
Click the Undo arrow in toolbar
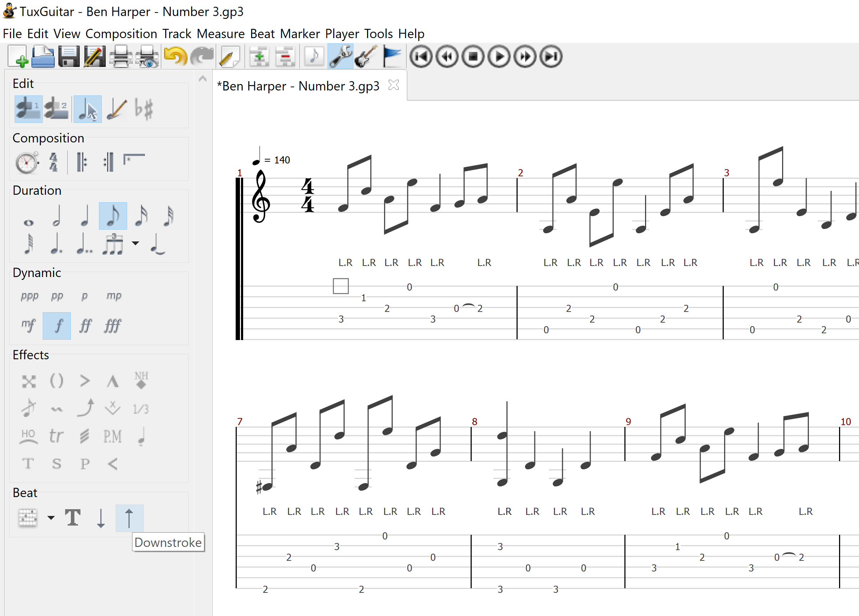(176, 57)
